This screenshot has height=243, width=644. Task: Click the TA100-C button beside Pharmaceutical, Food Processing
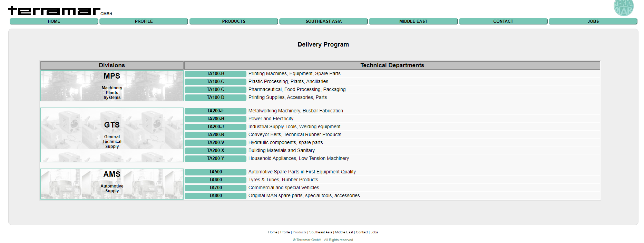tap(215, 90)
